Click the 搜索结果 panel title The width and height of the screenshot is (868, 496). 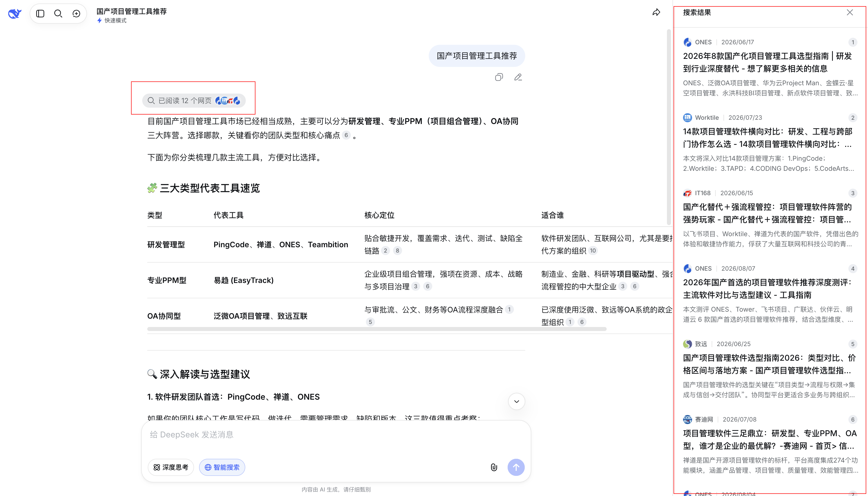tap(697, 13)
